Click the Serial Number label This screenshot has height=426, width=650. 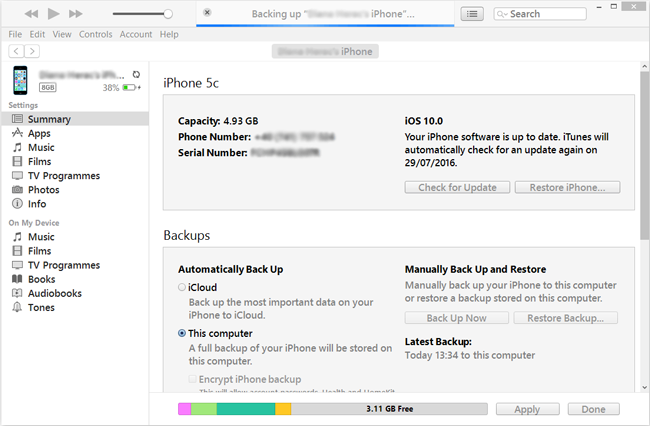[x=213, y=153]
